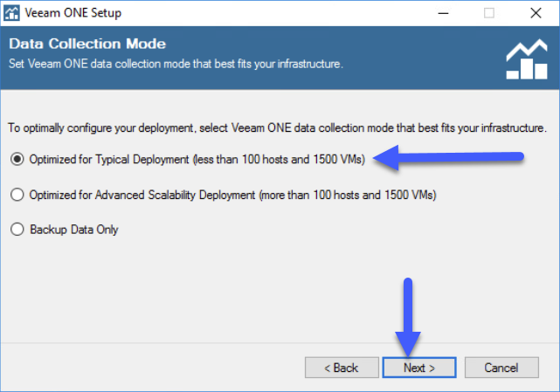Viewport: 560px width, 392px height.
Task: Click the 'Data Collection Mode' heading
Action: (x=87, y=44)
